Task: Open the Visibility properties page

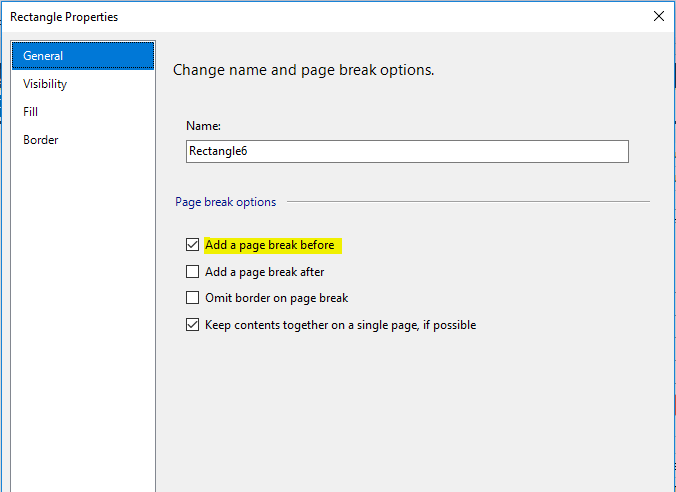Action: 45,84
